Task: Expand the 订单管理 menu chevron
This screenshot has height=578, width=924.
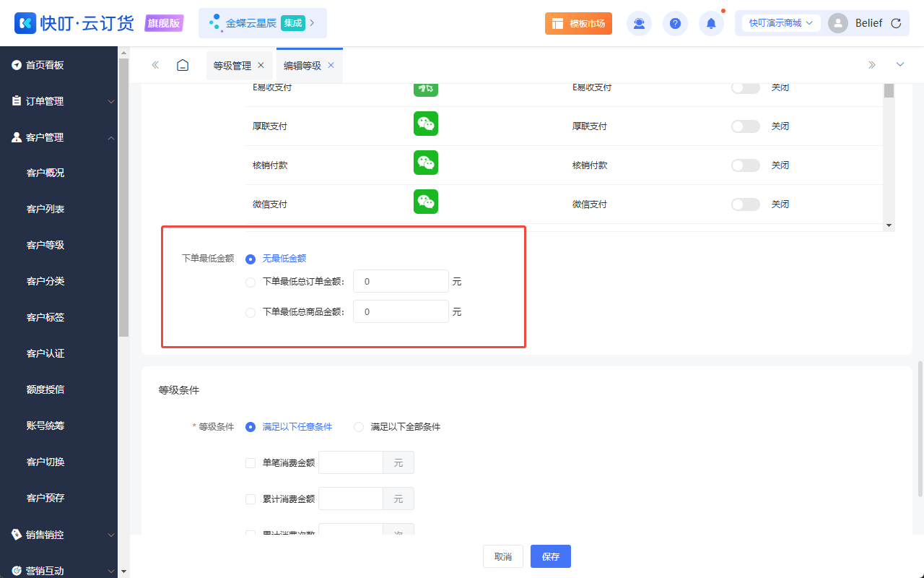Action: tap(111, 102)
